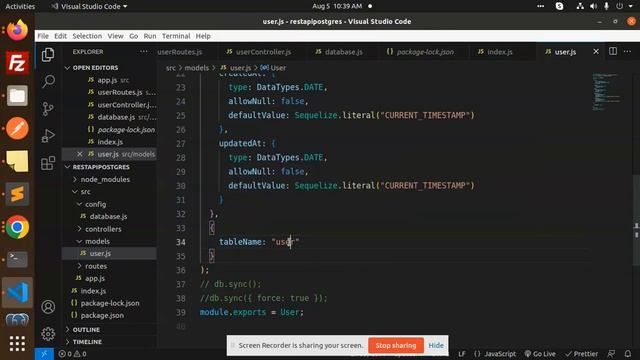Open Terminal from the dock
Viewport: 640px width, 360px height.
[x=17, y=259]
